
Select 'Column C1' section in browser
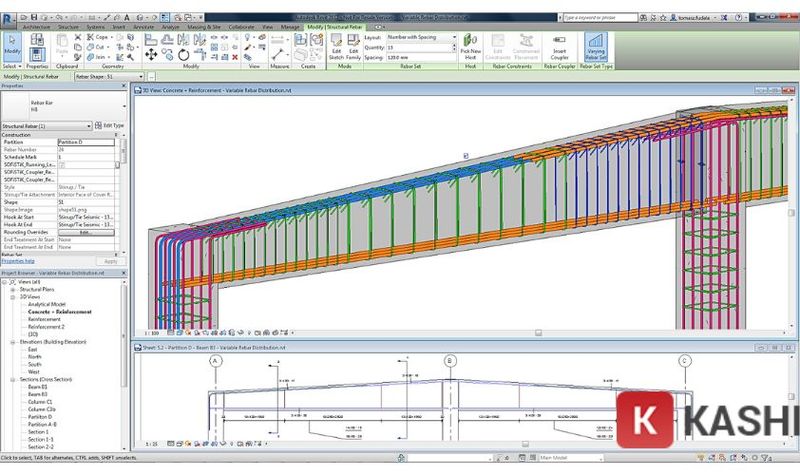pos(40,402)
